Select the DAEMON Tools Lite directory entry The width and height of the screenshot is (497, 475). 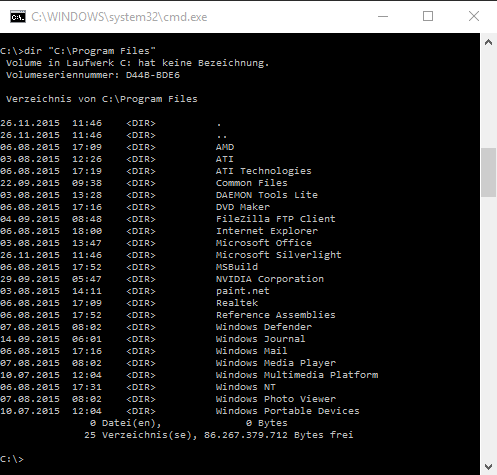click(267, 195)
